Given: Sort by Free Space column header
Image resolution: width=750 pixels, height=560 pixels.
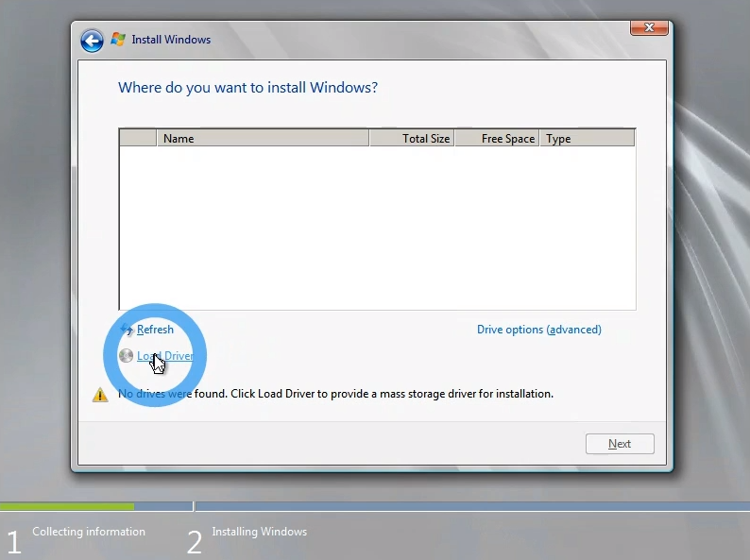Looking at the screenshot, I should click(x=497, y=138).
